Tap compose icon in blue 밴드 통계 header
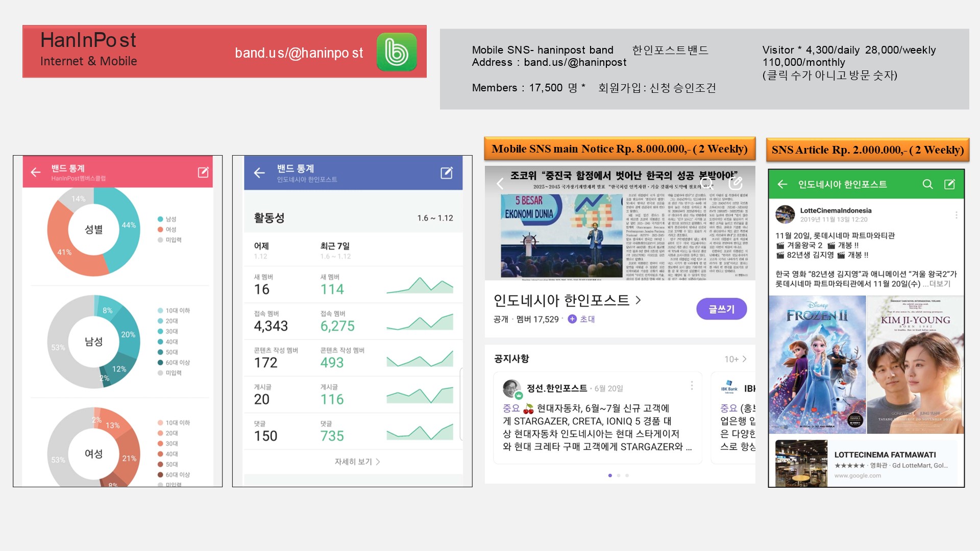 447,173
